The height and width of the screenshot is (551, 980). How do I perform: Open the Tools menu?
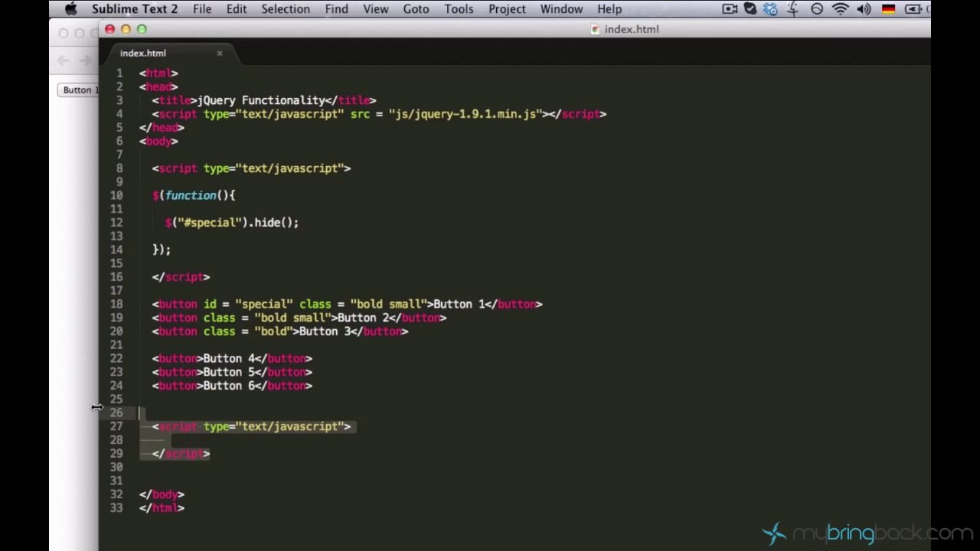(459, 9)
